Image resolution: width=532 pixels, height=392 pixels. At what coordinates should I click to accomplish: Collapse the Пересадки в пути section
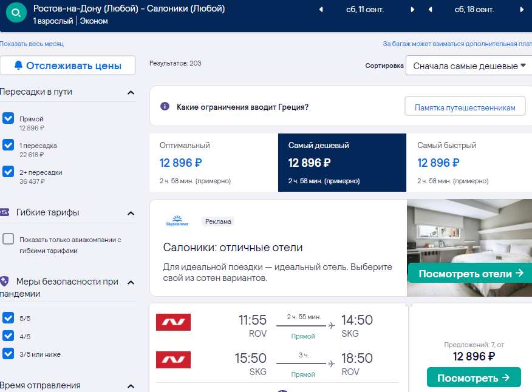click(131, 92)
